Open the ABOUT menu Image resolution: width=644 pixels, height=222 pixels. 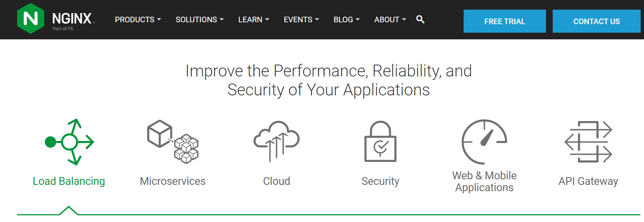[387, 20]
